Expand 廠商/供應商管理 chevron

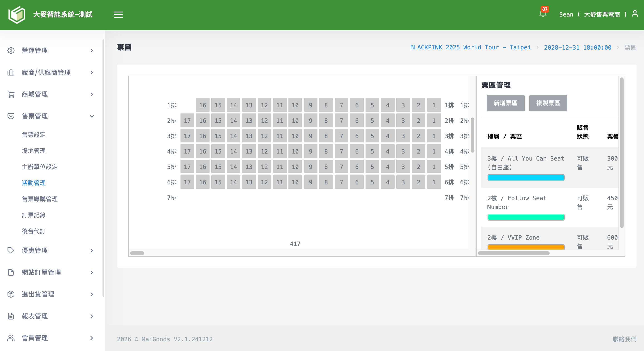click(x=92, y=73)
